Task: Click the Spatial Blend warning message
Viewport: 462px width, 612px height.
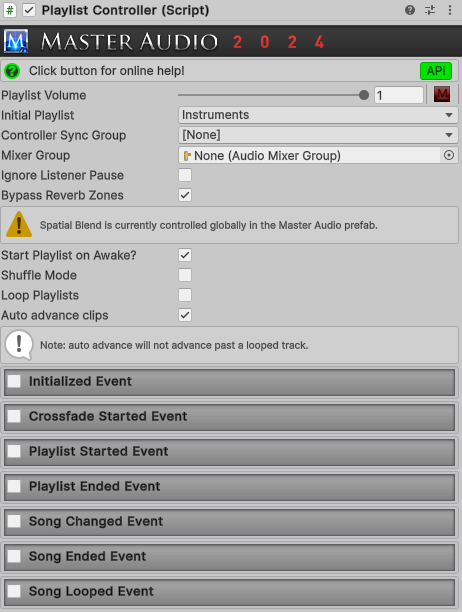Action: [209, 225]
